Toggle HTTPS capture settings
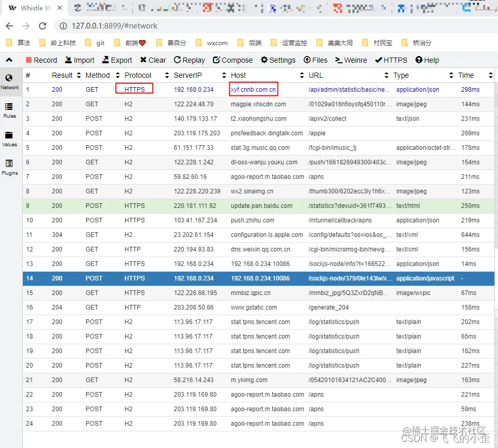This screenshot has height=448, width=498. 391,60
